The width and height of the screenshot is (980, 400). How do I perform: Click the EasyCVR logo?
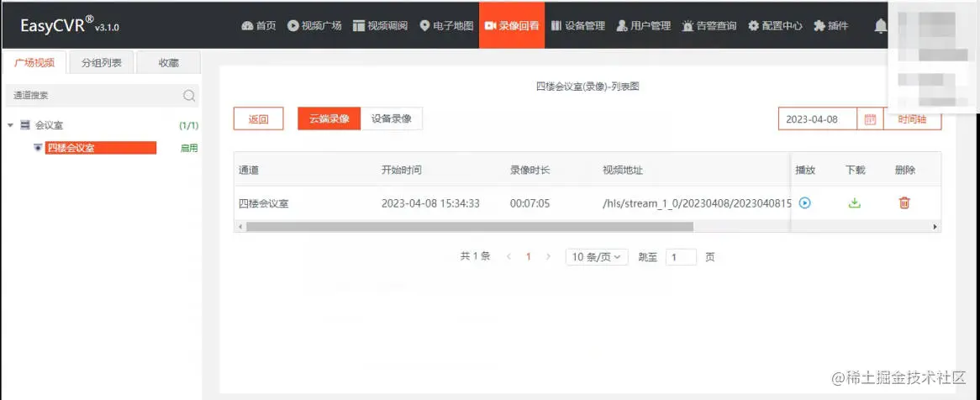click(x=70, y=25)
